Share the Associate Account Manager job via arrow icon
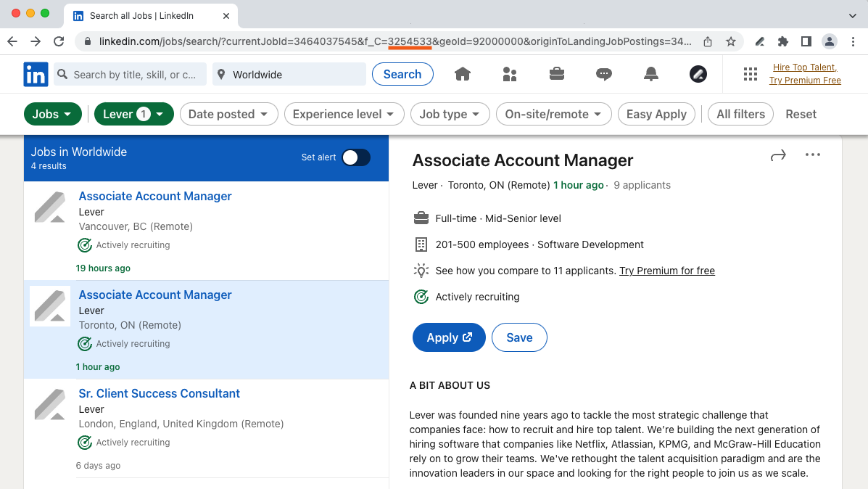 coord(777,155)
